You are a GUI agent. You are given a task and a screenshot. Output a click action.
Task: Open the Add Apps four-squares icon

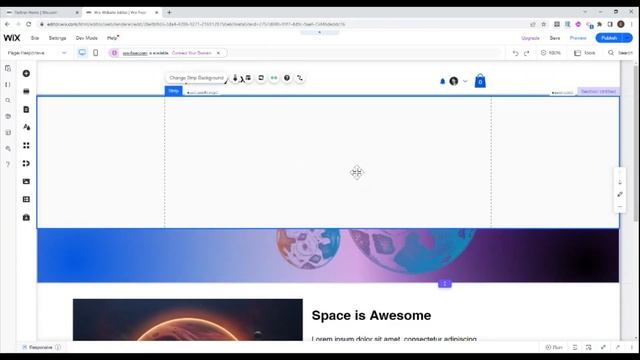(26, 145)
